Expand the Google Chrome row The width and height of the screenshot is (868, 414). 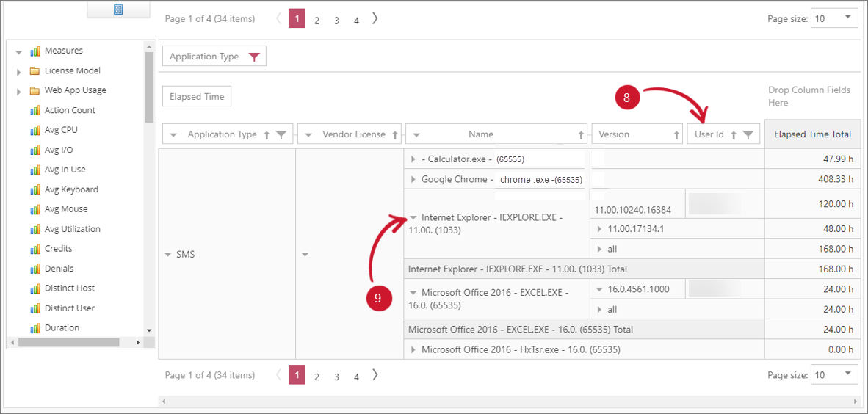point(413,180)
